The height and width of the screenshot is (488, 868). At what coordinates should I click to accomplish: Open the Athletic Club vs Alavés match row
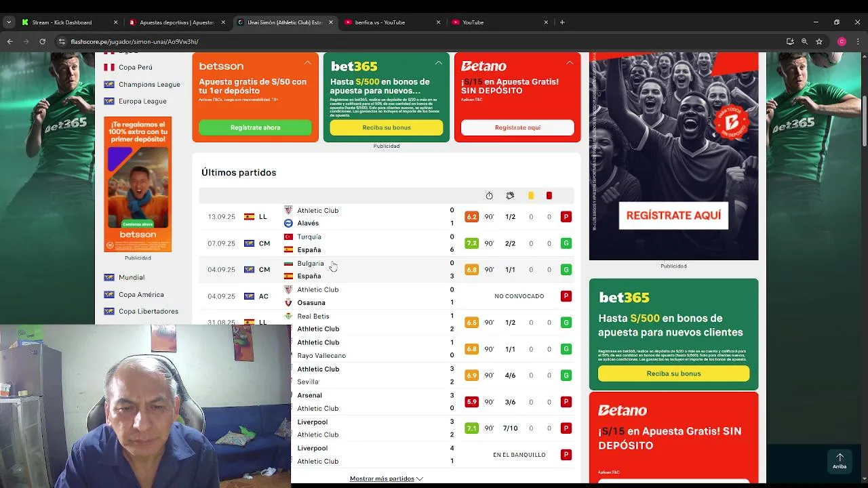(387, 217)
